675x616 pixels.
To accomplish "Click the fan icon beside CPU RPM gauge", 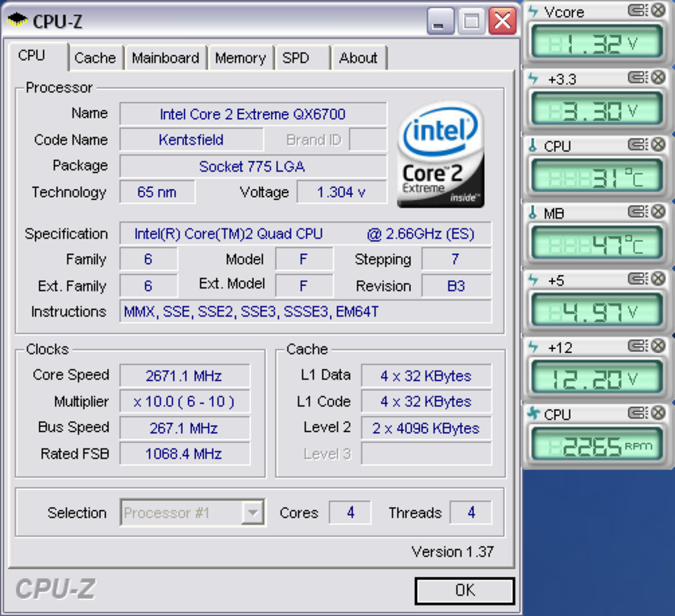I will [534, 414].
